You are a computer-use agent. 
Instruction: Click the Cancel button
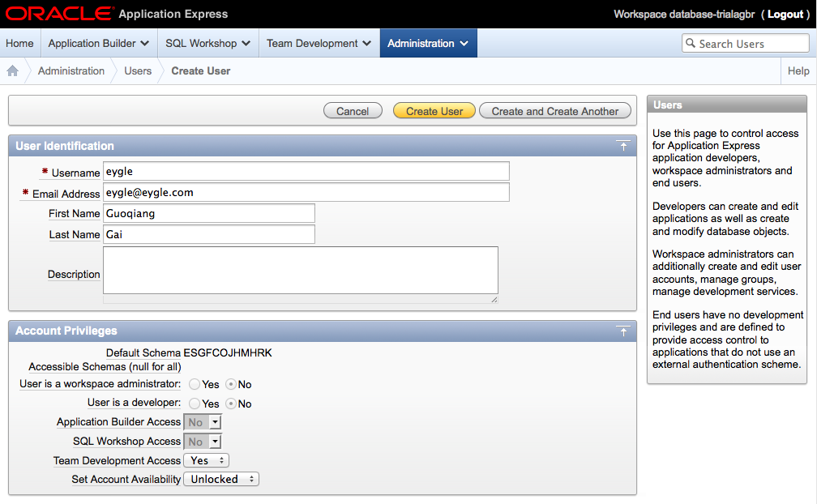353,111
